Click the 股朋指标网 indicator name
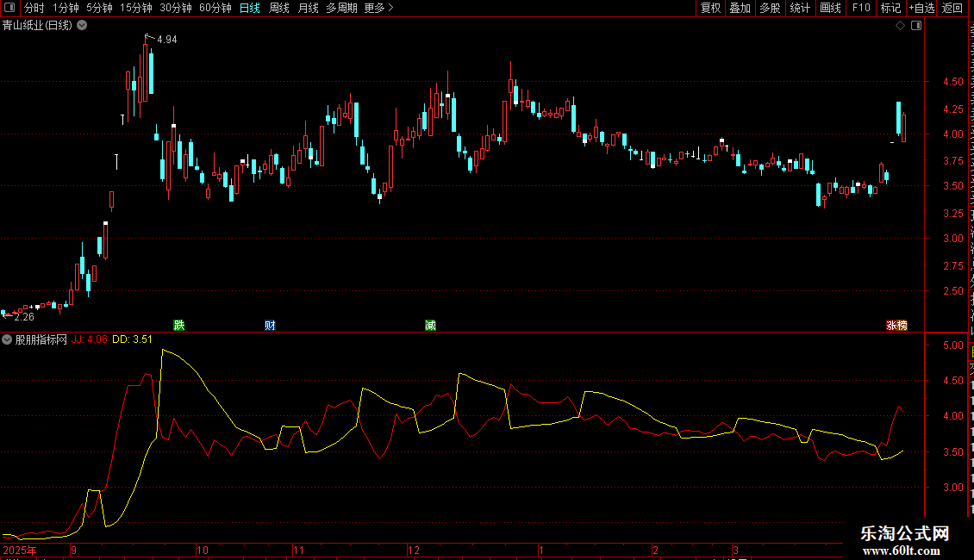974x560 pixels. tap(41, 339)
